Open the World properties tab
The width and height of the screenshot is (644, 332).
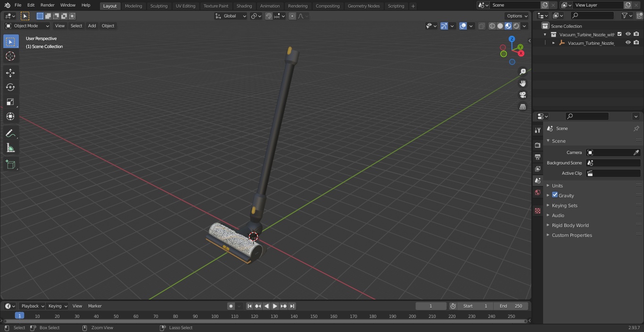pos(537,192)
